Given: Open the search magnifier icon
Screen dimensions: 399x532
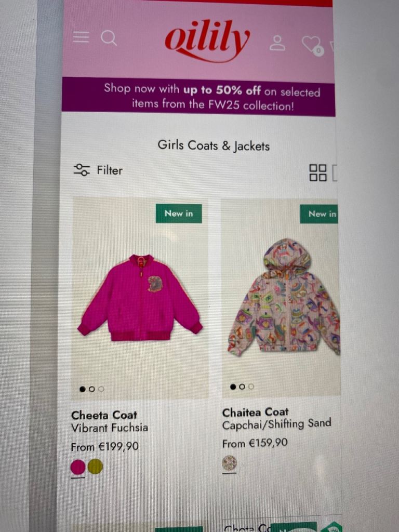Looking at the screenshot, I should click(109, 38).
